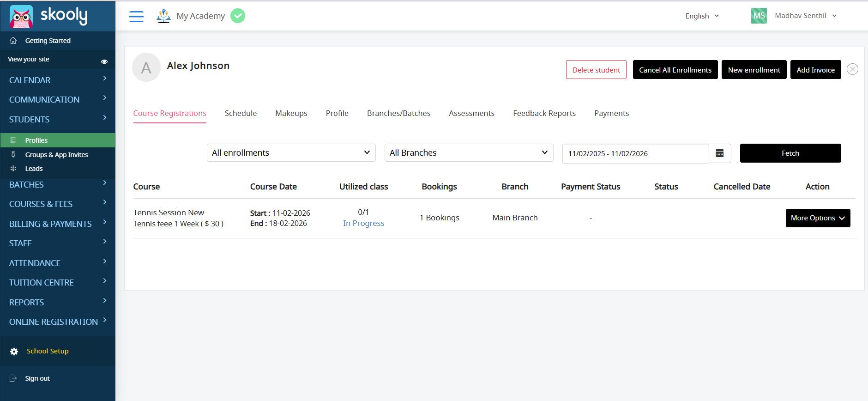Click Alex Johnson's avatar circle

(x=146, y=67)
